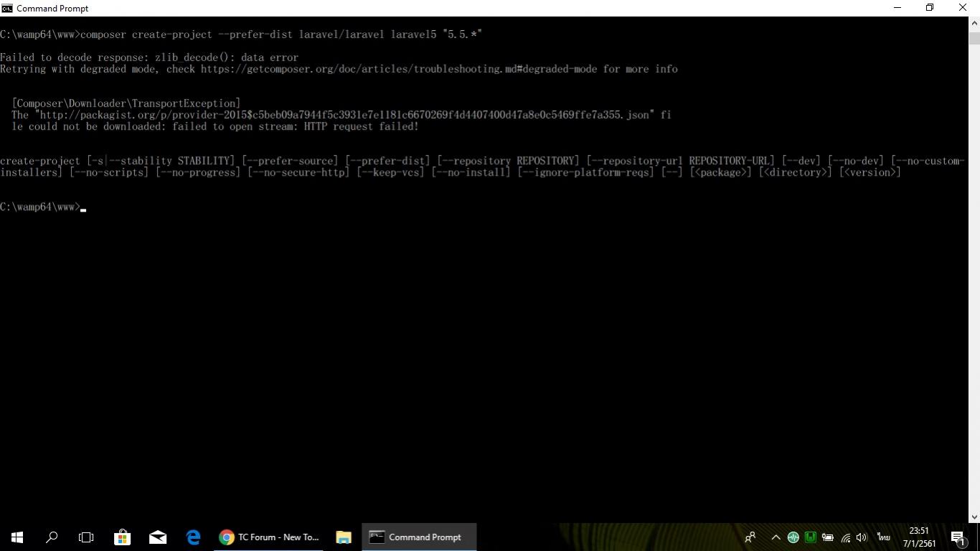Screen dimensions: 980x551
Task: Click the getcomposer.org troubleshooting URL text
Action: pos(398,69)
